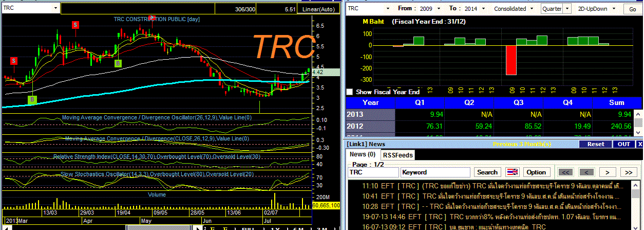This screenshot has width=644, height=230.
Task: Click the 2012 Q3 value 85.52
Action: click(x=532, y=127)
